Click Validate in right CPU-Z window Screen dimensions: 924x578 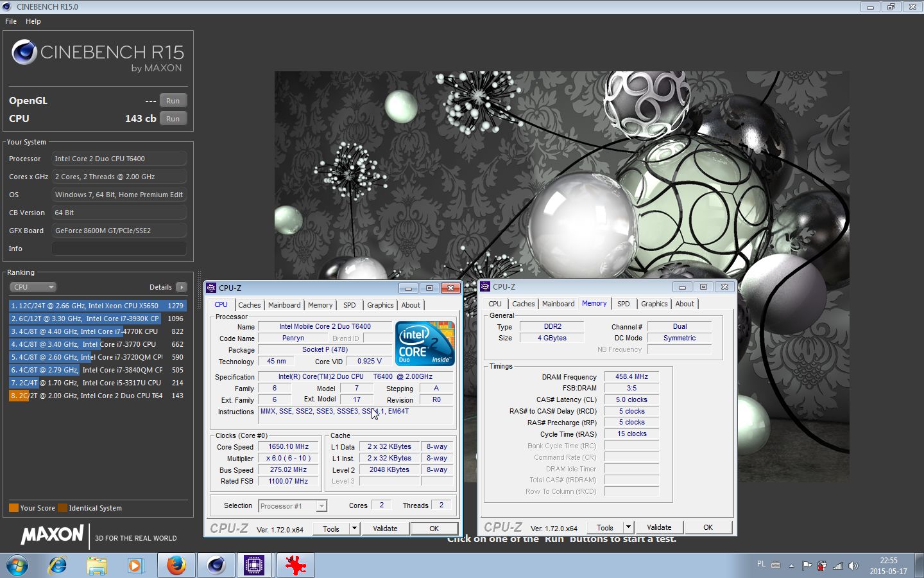click(659, 527)
